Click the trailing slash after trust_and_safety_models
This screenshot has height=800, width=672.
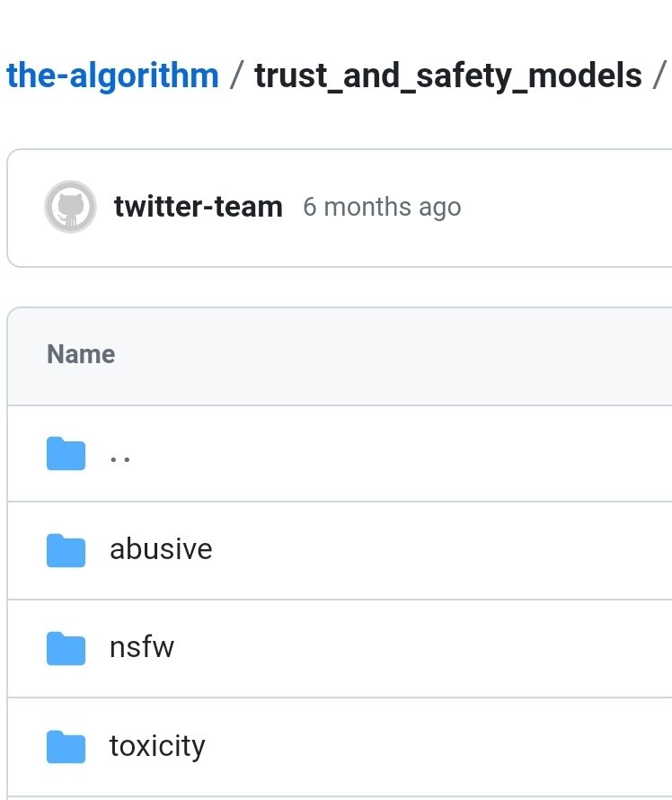pyautogui.click(x=660, y=76)
